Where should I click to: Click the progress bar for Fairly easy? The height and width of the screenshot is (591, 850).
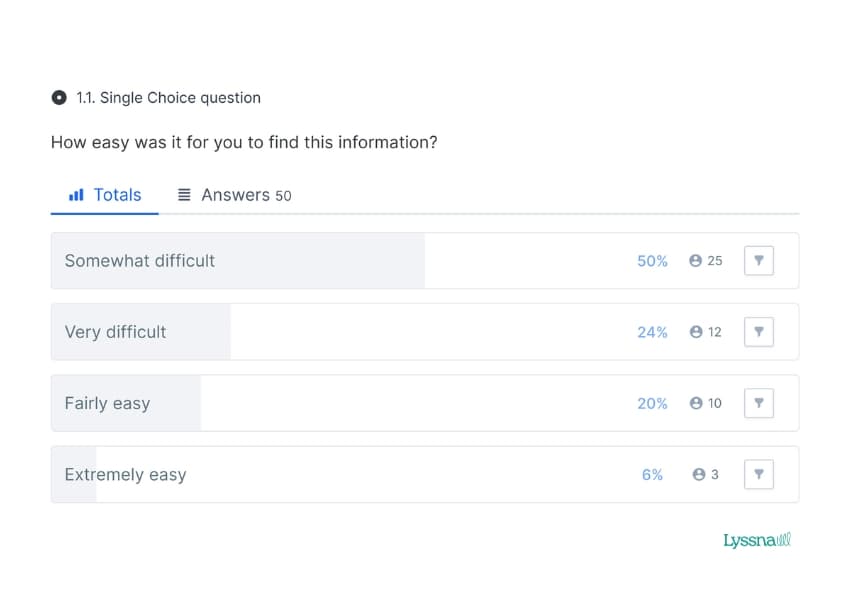click(126, 402)
